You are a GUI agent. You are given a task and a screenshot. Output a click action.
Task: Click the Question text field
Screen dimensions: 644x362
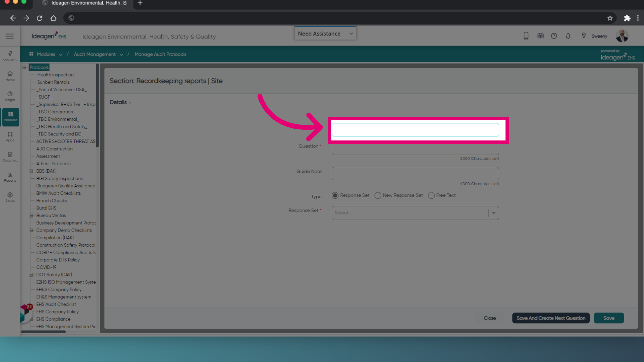pyautogui.click(x=415, y=149)
